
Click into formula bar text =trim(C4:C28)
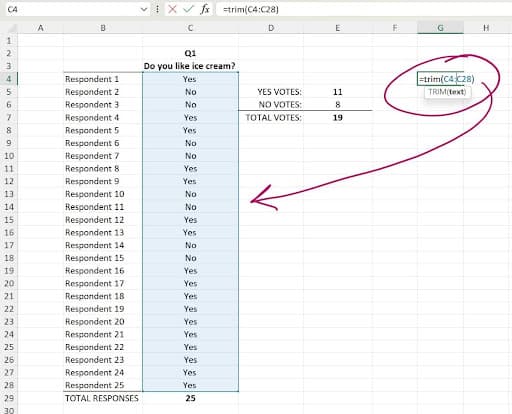pyautogui.click(x=251, y=9)
